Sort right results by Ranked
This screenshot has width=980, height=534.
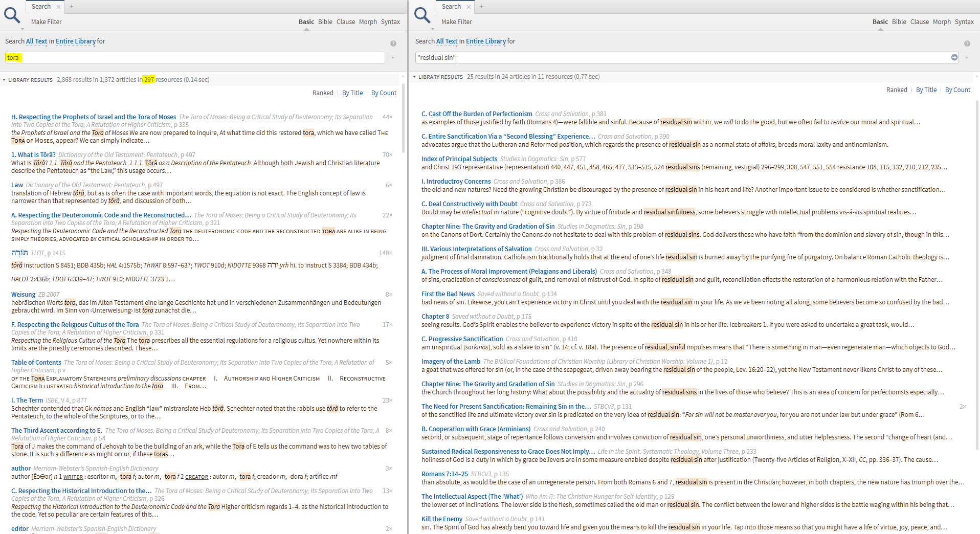(897, 90)
